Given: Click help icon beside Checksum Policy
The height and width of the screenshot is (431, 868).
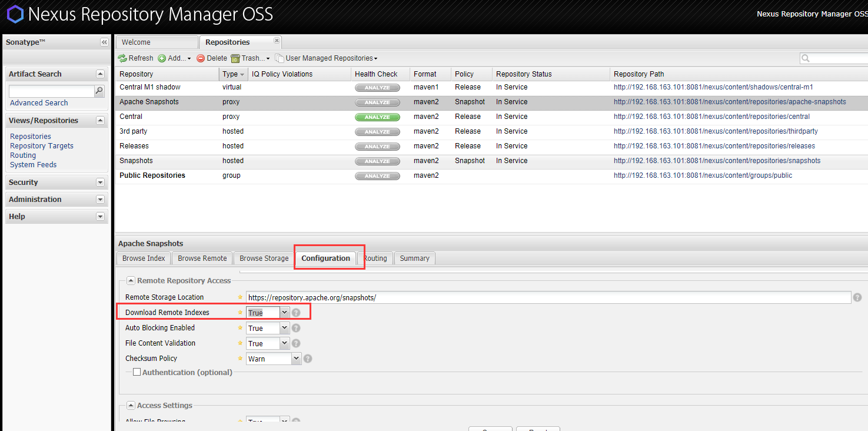Looking at the screenshot, I should pyautogui.click(x=308, y=359).
